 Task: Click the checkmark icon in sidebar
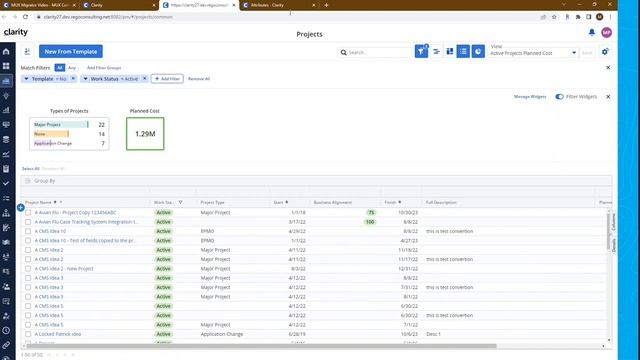point(6,183)
